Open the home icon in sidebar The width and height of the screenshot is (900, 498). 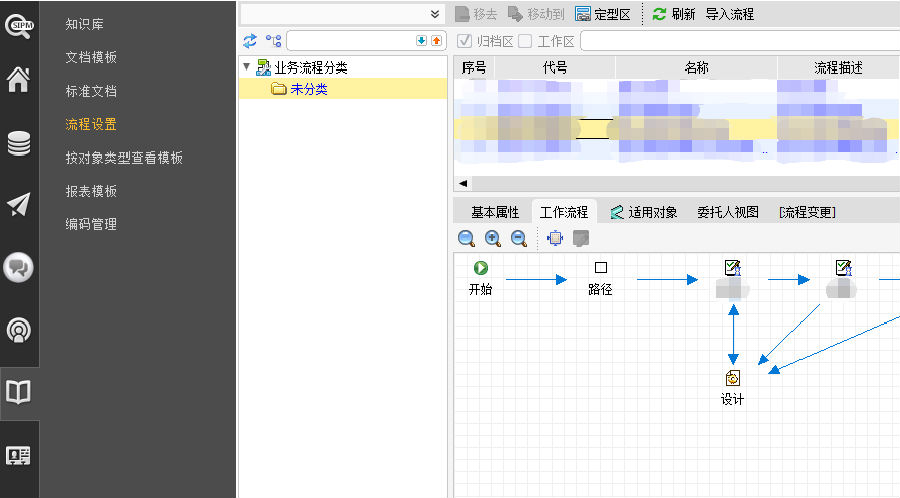pos(18,79)
